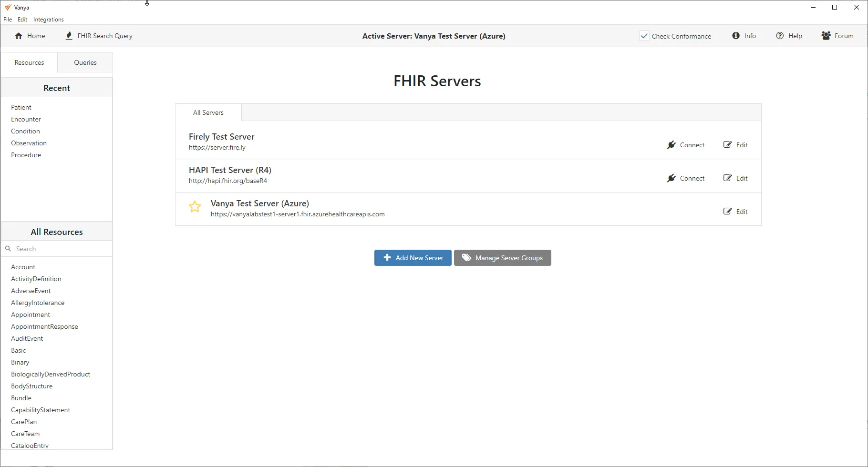Screen dimensions: 868x467
Task: Open the Edit menu
Action: coord(22,19)
